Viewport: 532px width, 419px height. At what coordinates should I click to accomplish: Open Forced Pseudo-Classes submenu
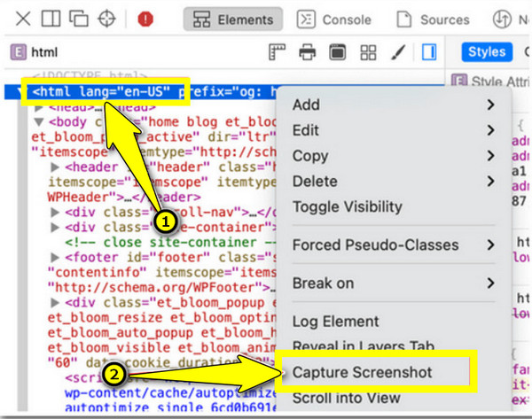[394, 245]
